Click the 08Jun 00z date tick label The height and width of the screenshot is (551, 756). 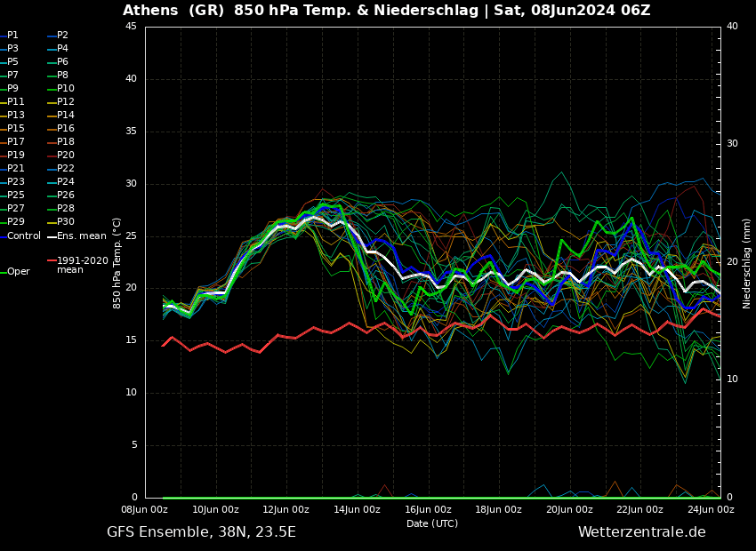tap(145, 510)
